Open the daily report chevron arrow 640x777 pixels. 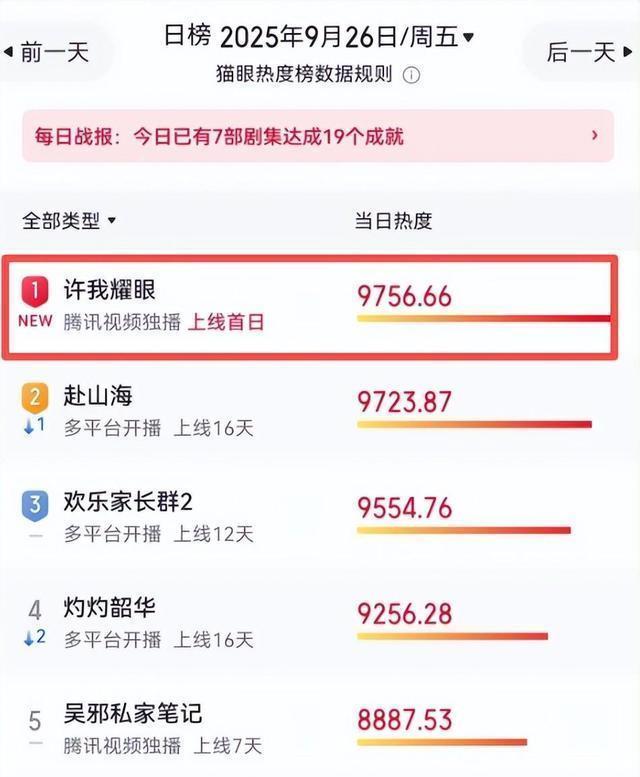tap(595, 135)
